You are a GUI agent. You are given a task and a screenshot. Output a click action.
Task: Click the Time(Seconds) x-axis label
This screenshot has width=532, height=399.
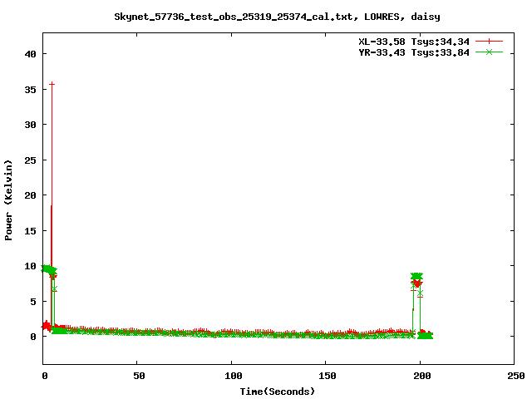point(278,392)
